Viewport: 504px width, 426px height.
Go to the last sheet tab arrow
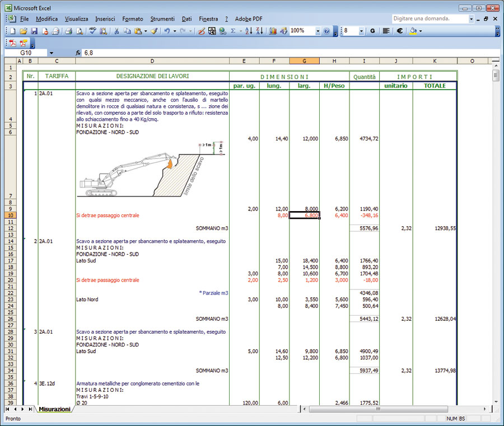[x=30, y=409]
